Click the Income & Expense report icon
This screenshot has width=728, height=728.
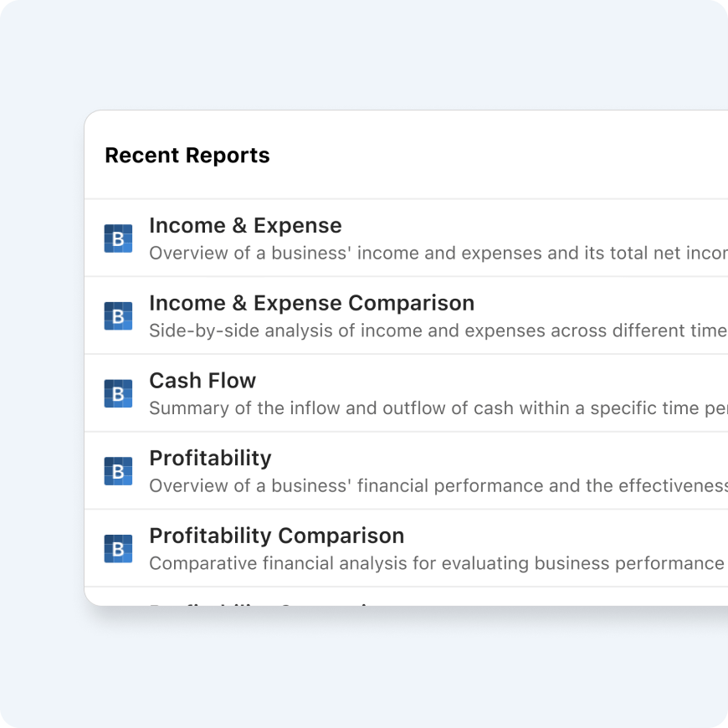coord(118,238)
